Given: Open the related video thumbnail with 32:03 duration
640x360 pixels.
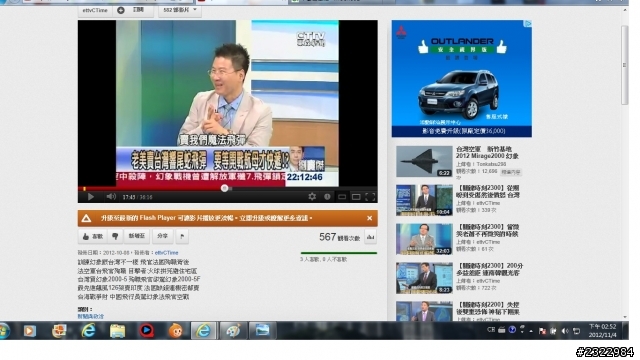Looking at the screenshot, I should (x=424, y=239).
